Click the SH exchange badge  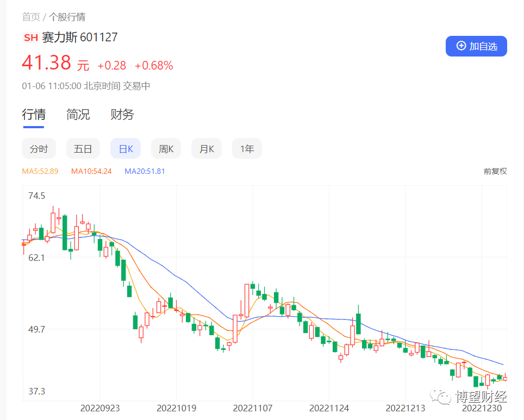pos(31,37)
